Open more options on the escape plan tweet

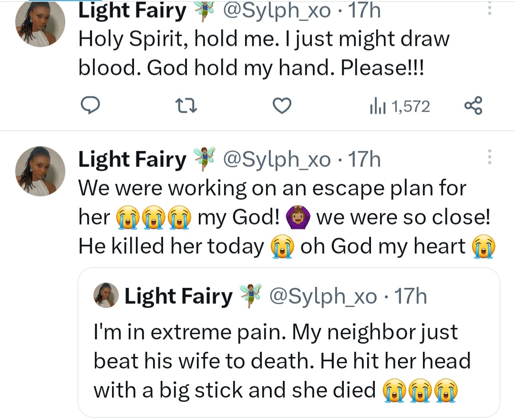point(489,157)
